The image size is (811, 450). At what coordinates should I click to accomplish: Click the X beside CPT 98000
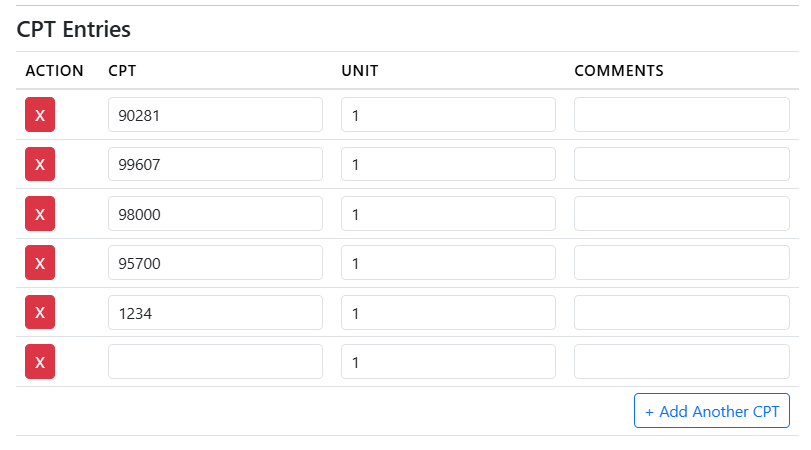click(x=40, y=214)
